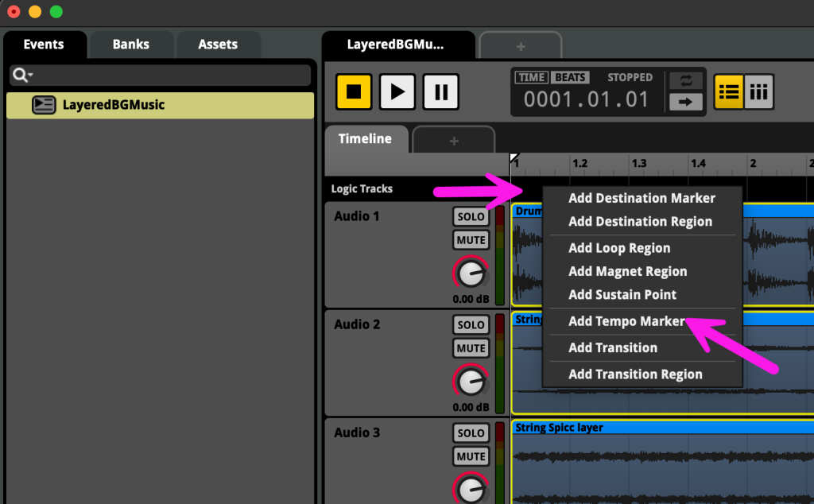Click the Stop playback button
814x504 pixels.
pyautogui.click(x=354, y=91)
